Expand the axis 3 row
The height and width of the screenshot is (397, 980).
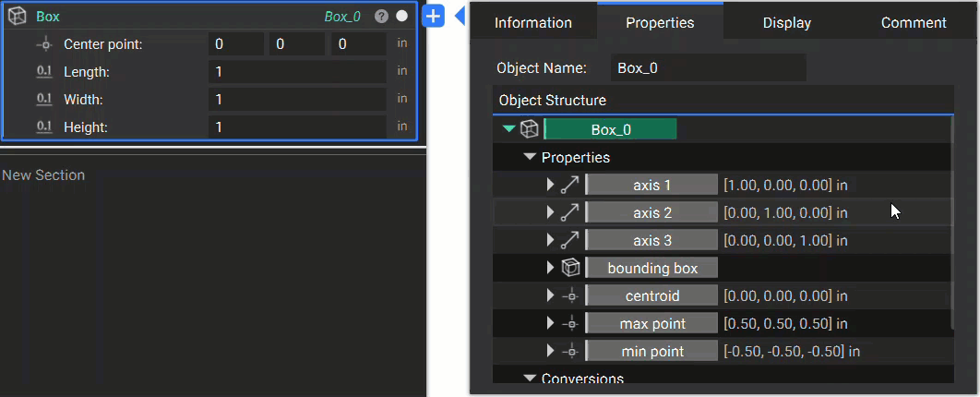(551, 240)
